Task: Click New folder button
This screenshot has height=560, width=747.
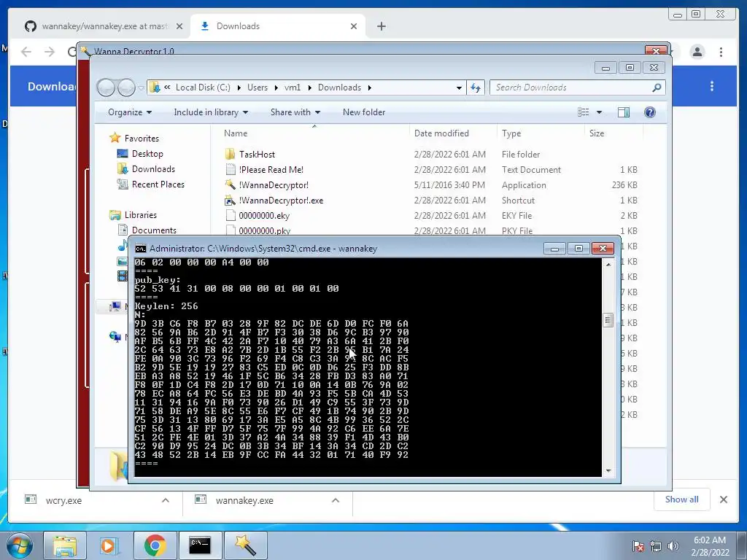Action: (364, 112)
